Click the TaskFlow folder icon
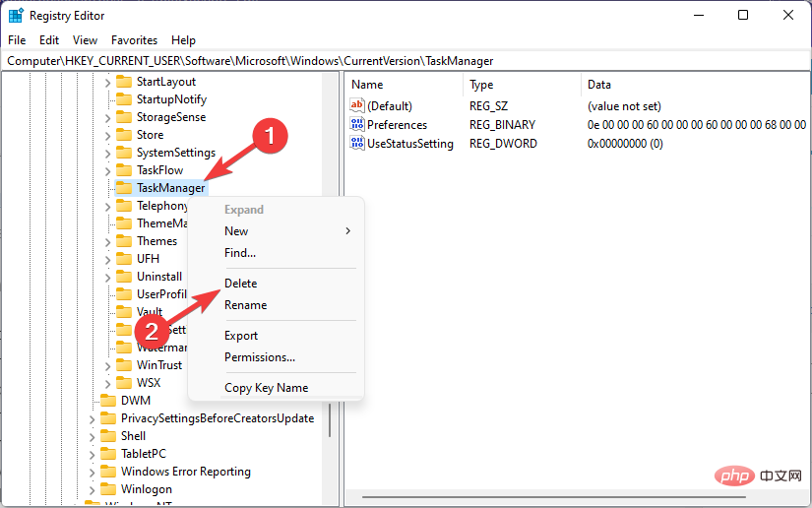Image resolution: width=812 pixels, height=508 pixels. point(124,170)
